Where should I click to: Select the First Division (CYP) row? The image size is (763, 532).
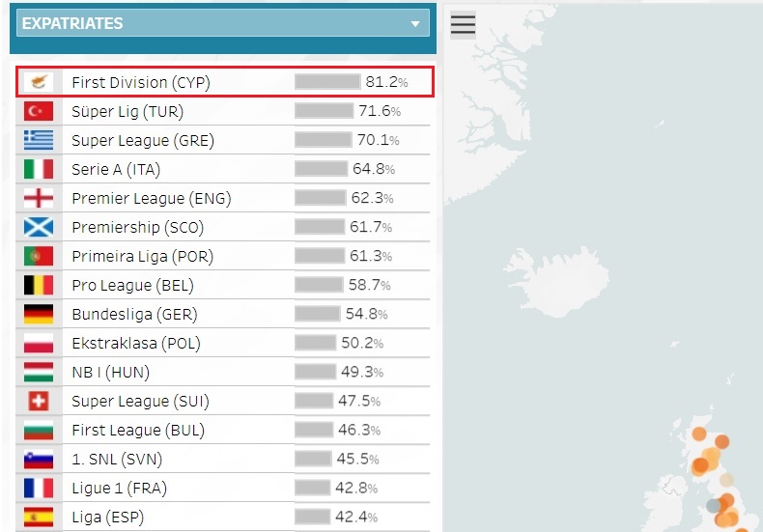click(x=224, y=82)
